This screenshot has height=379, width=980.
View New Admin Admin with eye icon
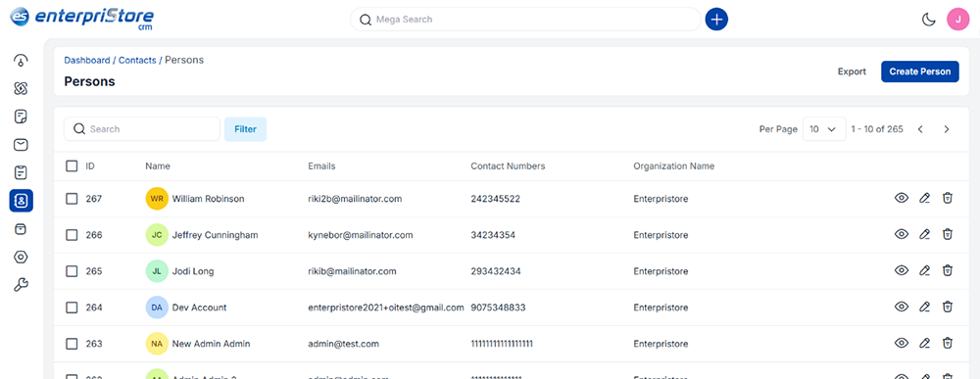point(902,344)
